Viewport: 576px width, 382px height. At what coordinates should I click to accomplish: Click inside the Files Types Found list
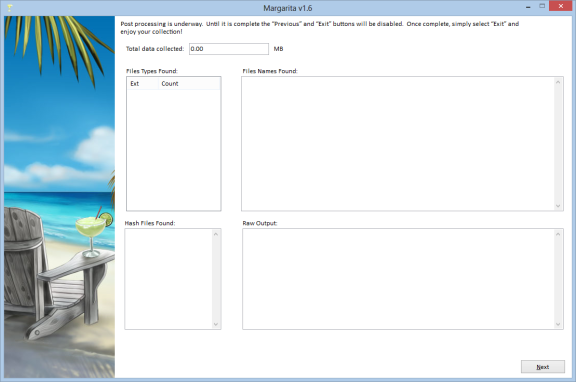click(x=174, y=150)
